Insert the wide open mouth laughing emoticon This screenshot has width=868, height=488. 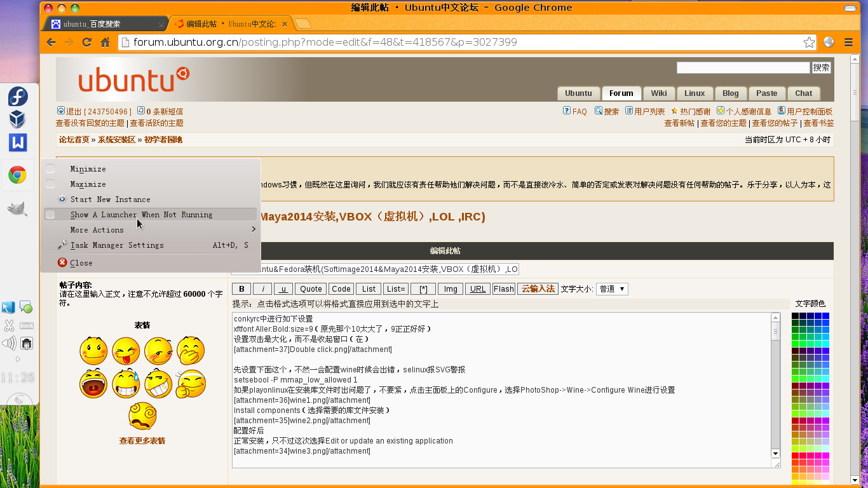coord(93,383)
